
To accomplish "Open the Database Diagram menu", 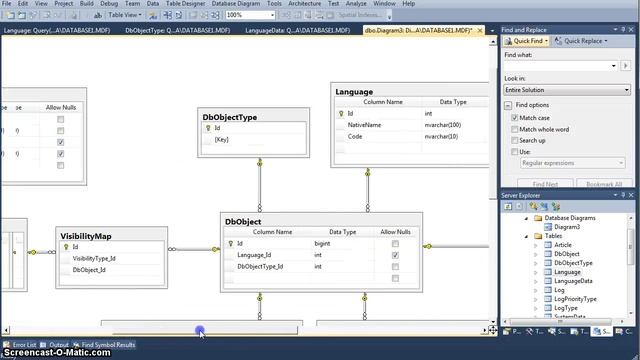I will (x=236, y=4).
